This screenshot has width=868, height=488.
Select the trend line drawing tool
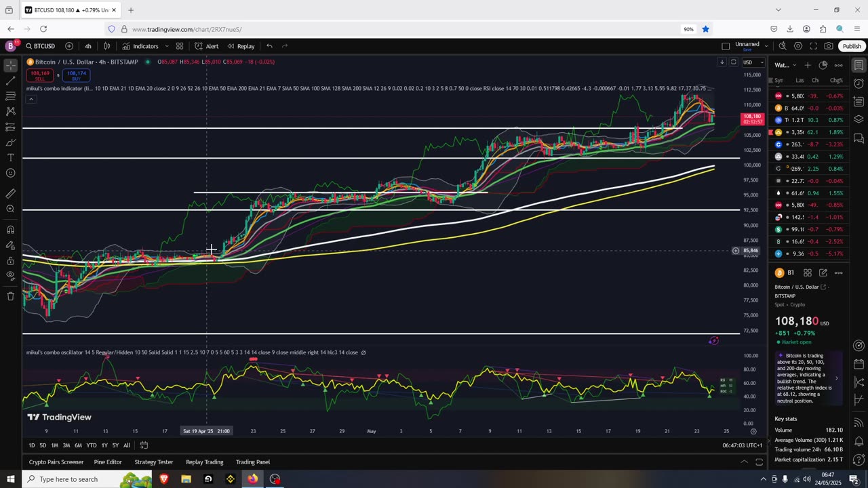[x=10, y=81]
